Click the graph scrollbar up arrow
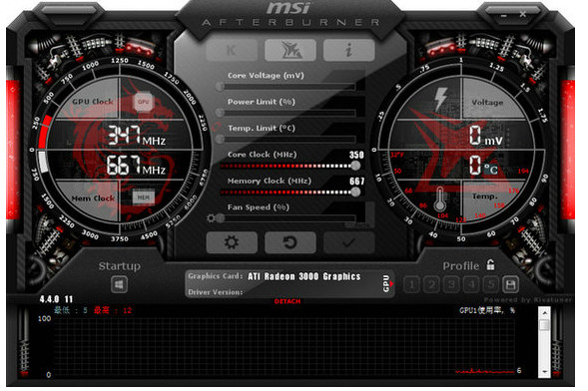The image size is (588, 391). pyautogui.click(x=544, y=312)
